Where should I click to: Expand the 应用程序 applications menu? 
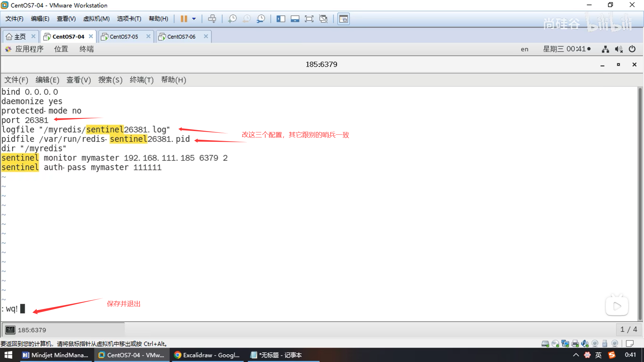click(x=29, y=49)
